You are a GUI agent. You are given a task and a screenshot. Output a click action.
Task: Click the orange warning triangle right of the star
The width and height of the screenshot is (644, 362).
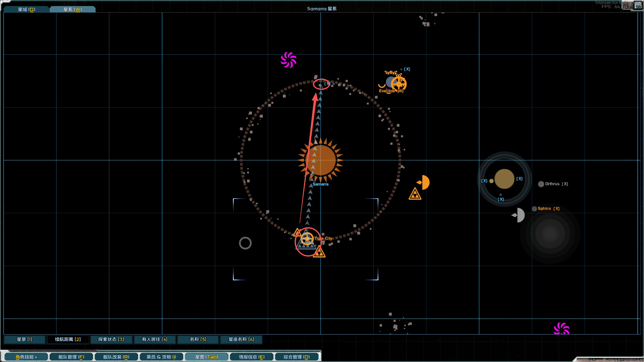pos(415,194)
